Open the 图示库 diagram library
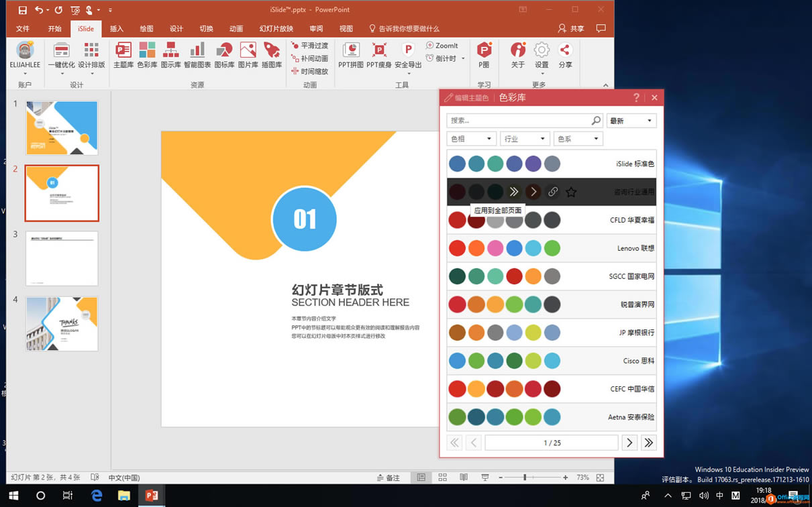This screenshot has height=507, width=812. [172, 54]
